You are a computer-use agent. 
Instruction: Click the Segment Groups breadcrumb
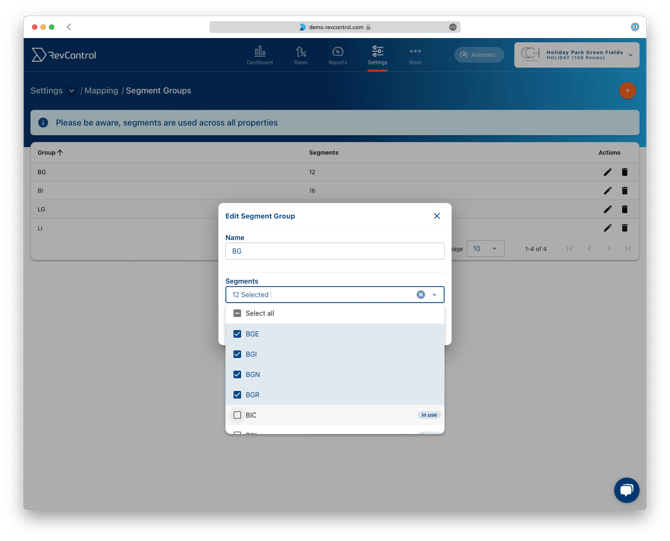(x=158, y=91)
